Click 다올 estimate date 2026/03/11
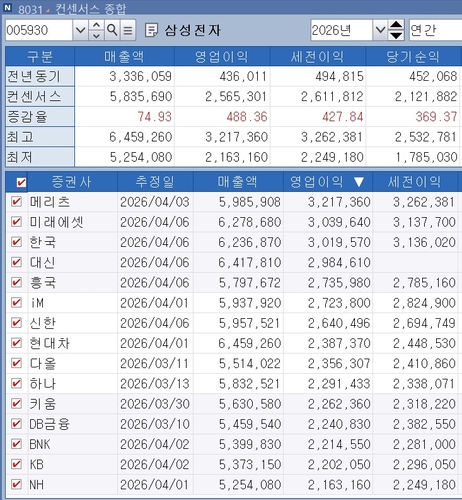Viewport: 462px width, 500px height. 155,364
